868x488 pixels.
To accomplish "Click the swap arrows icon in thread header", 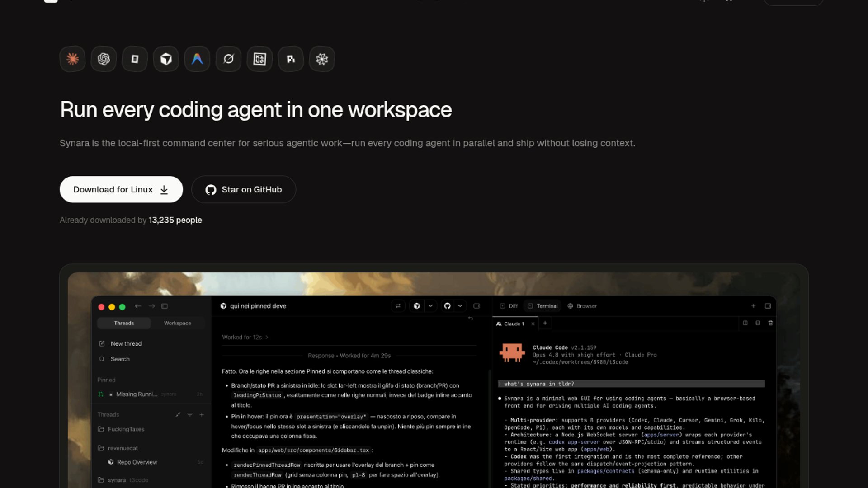I will pyautogui.click(x=398, y=306).
